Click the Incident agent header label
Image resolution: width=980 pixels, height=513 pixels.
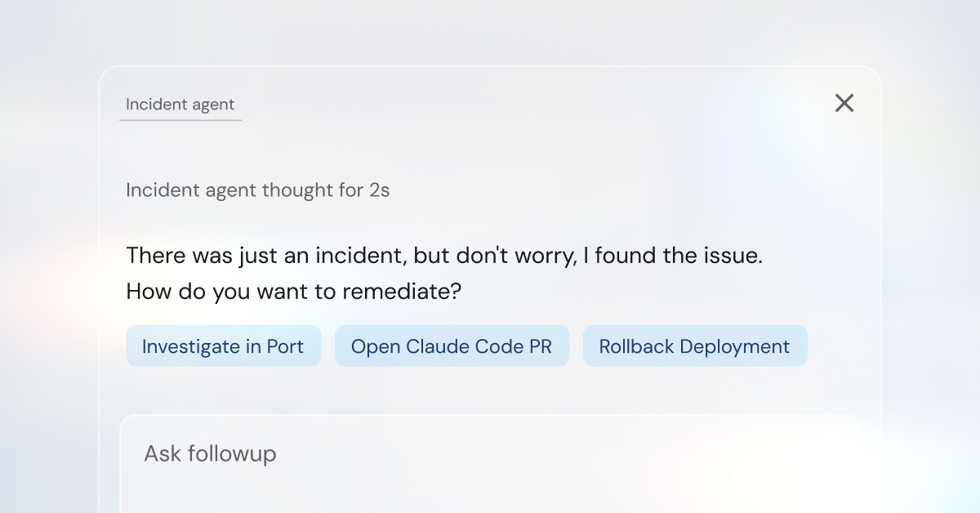(x=180, y=105)
